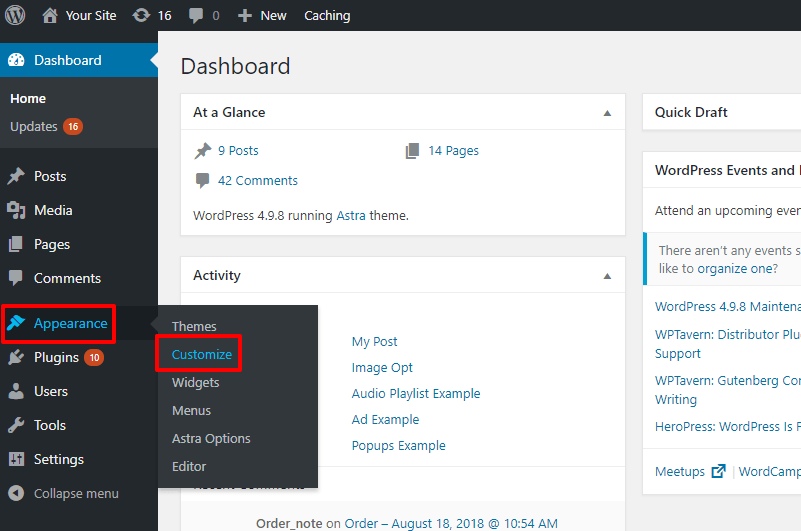Open Menus in the Appearance submenu
This screenshot has height=531, width=801.
(x=192, y=410)
